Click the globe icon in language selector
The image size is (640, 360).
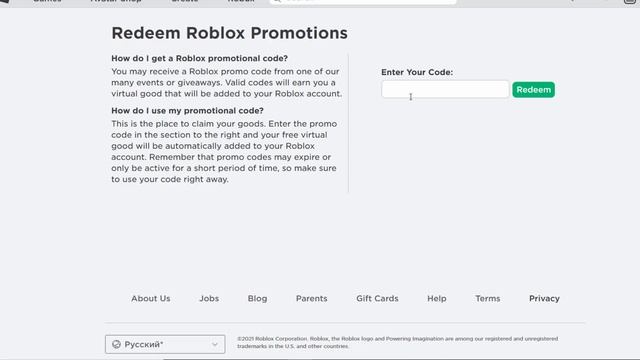(116, 344)
